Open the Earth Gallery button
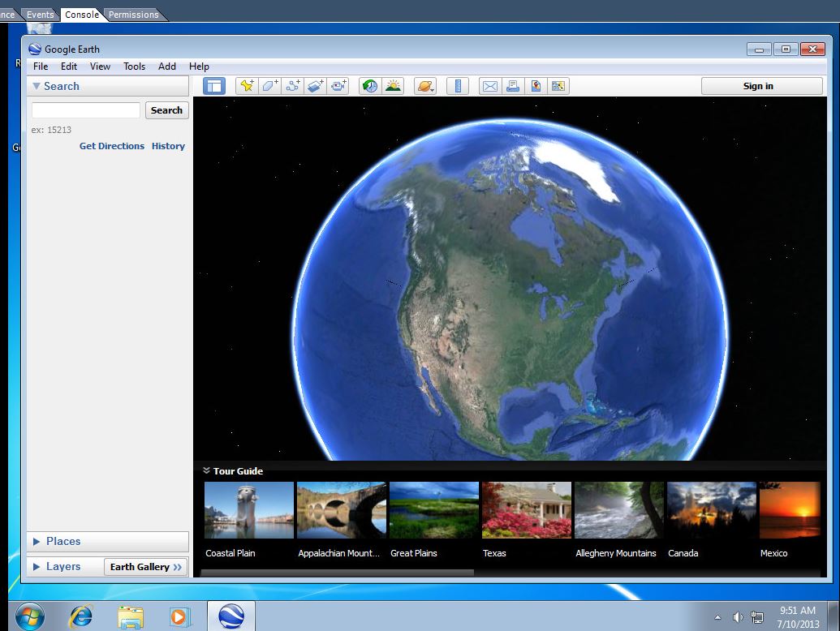Viewport: 840px width, 631px height. pos(146,567)
